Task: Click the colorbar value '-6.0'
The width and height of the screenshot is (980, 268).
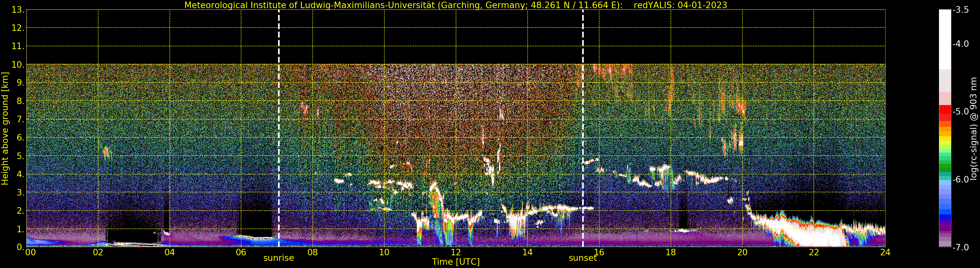Action: 960,180
